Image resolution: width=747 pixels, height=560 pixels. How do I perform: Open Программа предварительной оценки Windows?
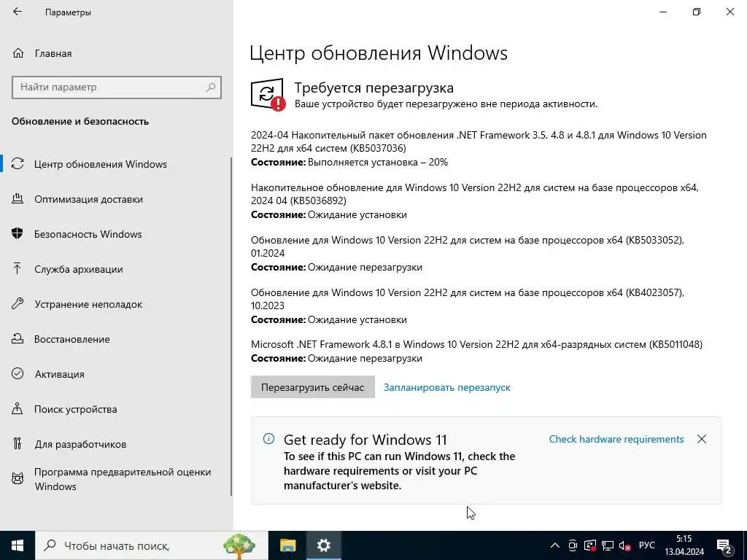click(123, 479)
